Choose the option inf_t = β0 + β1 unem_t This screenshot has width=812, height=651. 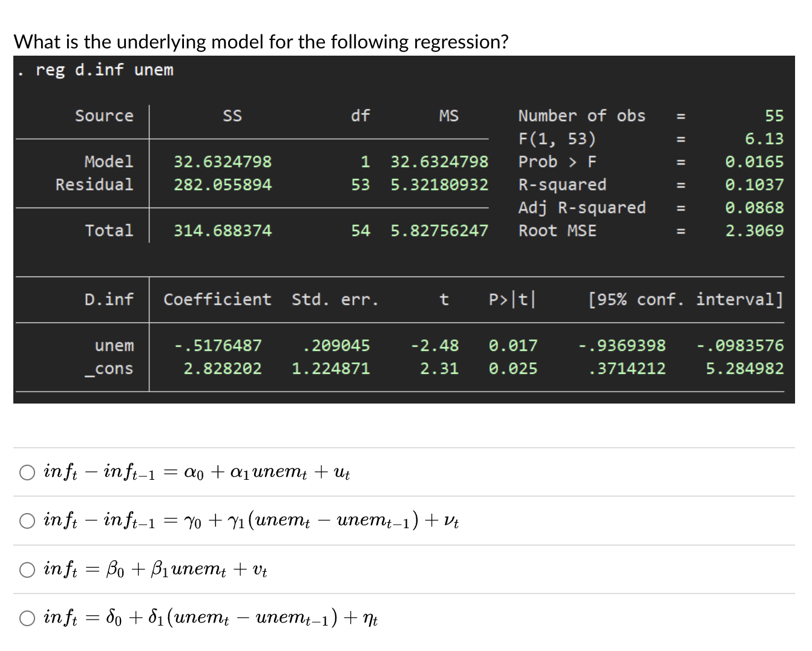tap(27, 569)
